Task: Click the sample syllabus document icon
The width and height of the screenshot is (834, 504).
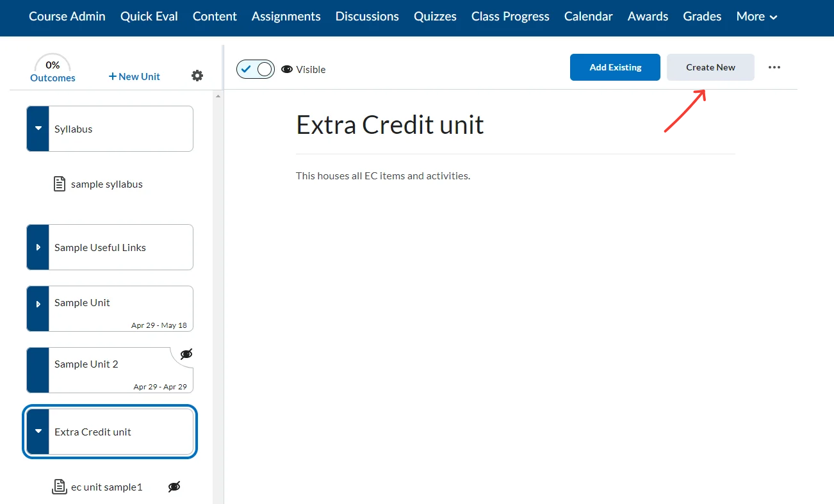Action: (x=60, y=183)
